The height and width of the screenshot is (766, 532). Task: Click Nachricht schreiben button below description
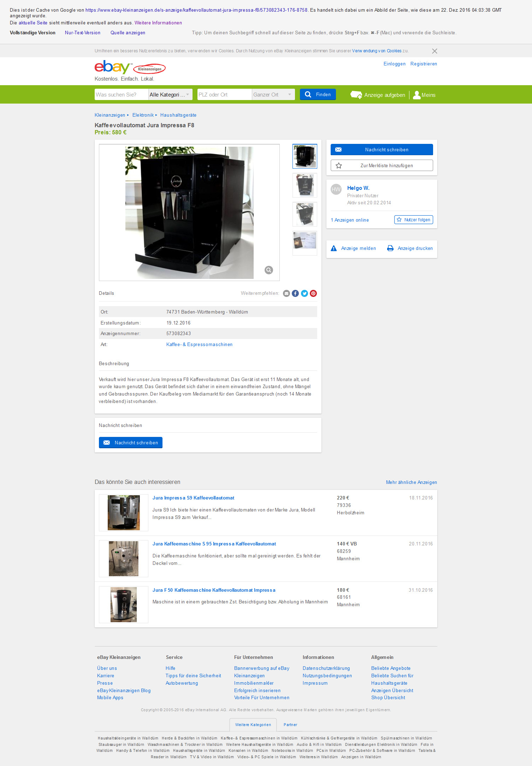click(131, 443)
